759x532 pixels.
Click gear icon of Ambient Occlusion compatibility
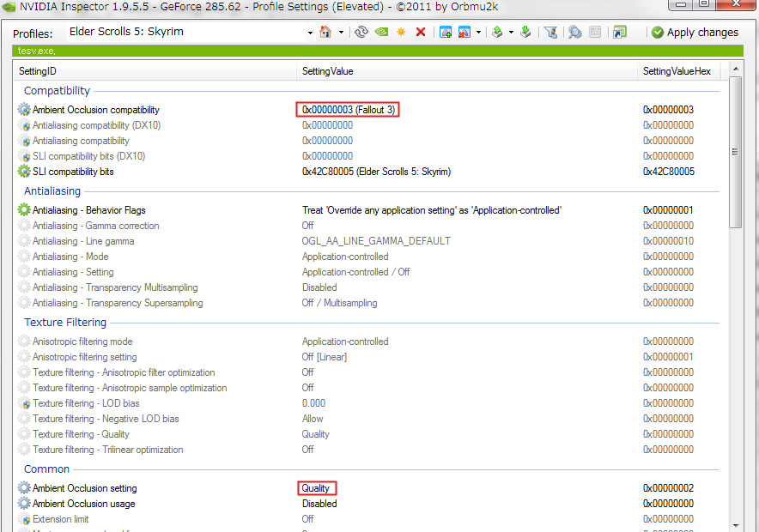click(24, 110)
